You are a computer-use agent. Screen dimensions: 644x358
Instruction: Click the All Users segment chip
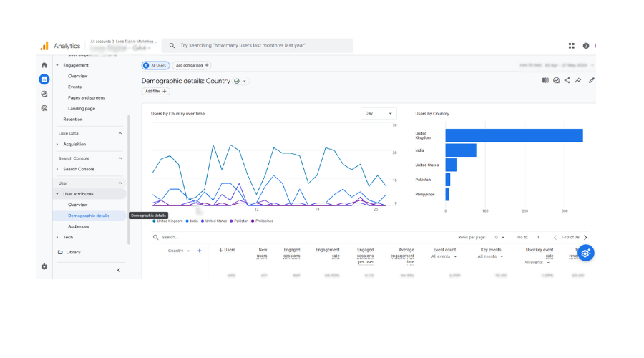point(155,65)
